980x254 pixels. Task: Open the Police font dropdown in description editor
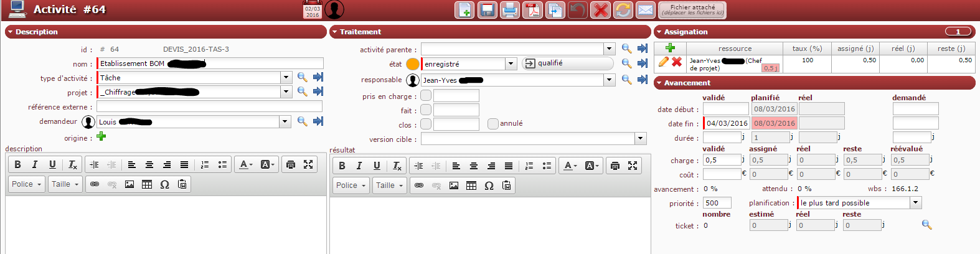tap(26, 184)
